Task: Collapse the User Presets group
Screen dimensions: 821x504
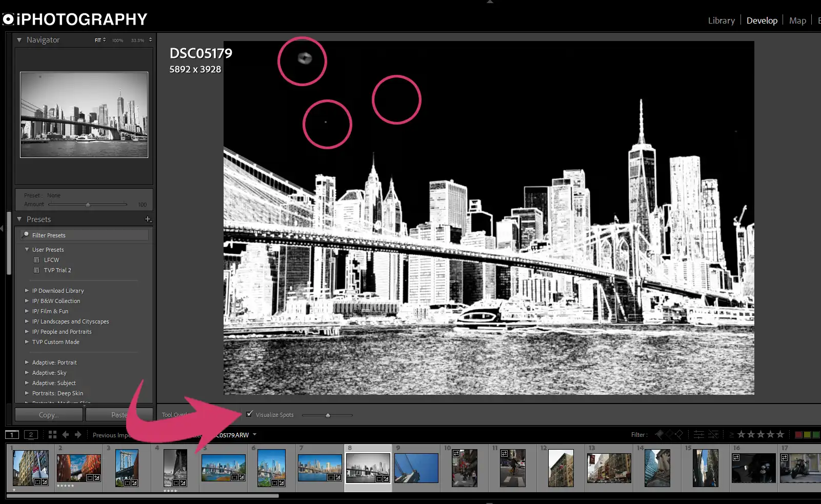Action: 27,250
